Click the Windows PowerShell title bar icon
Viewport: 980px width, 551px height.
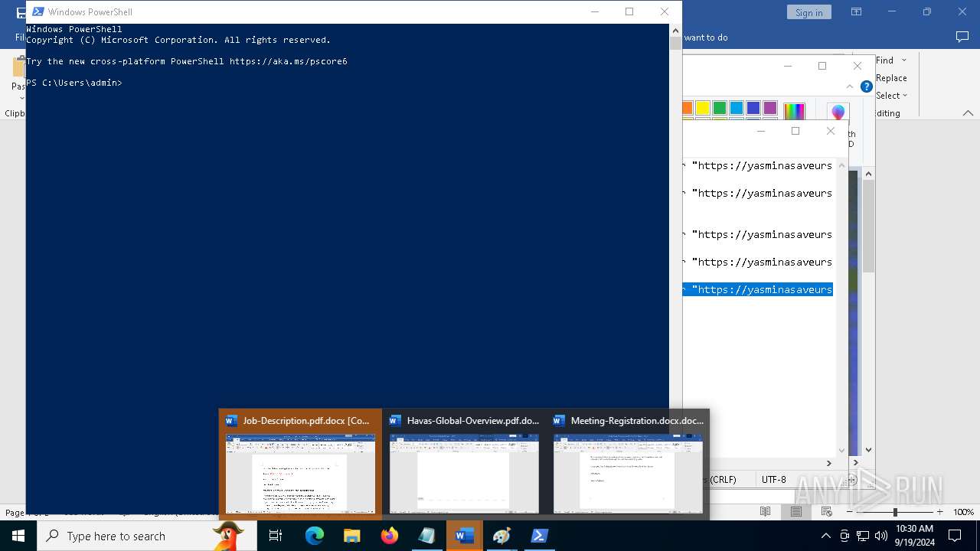[38, 11]
